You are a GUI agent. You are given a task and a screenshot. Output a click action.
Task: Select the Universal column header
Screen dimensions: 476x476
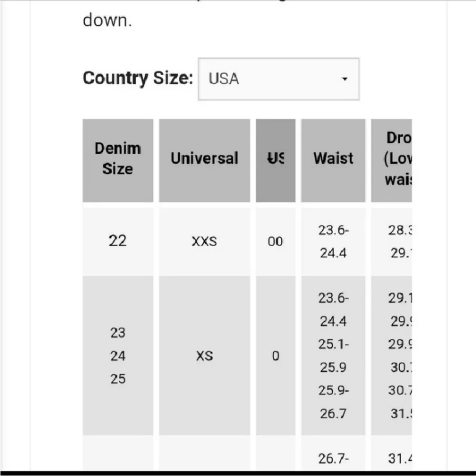pyautogui.click(x=204, y=159)
